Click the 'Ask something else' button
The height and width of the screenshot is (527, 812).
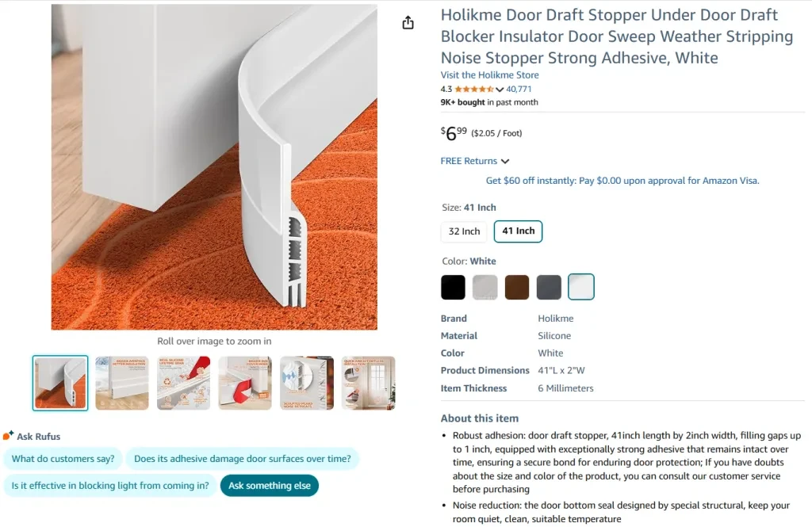[270, 486]
